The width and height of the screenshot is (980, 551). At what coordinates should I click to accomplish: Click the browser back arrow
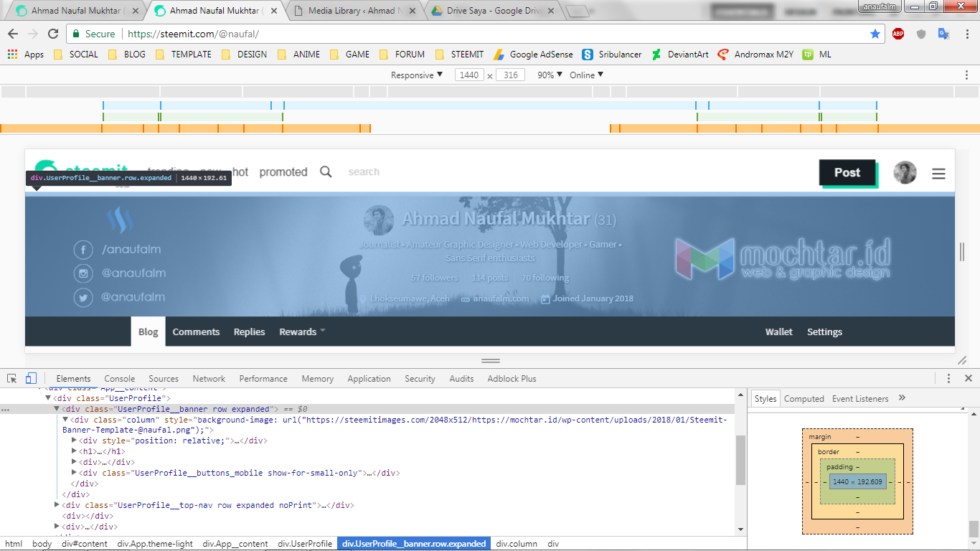pyautogui.click(x=13, y=34)
